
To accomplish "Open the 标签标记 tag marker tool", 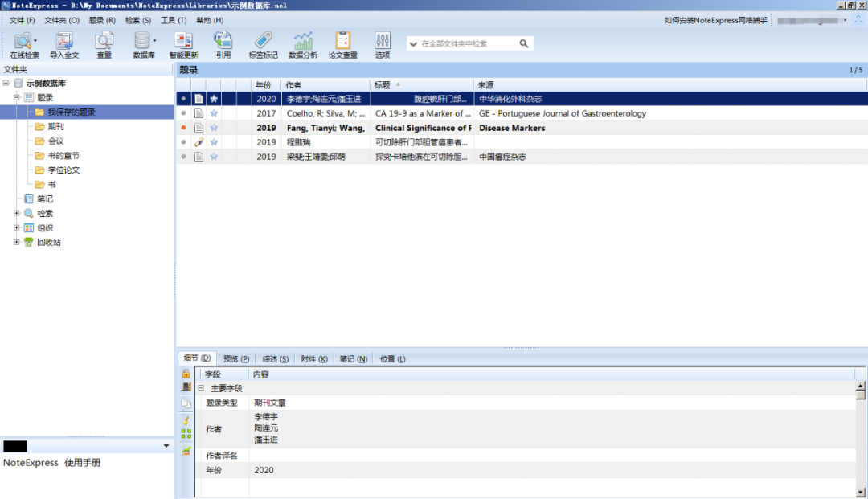I will (263, 45).
